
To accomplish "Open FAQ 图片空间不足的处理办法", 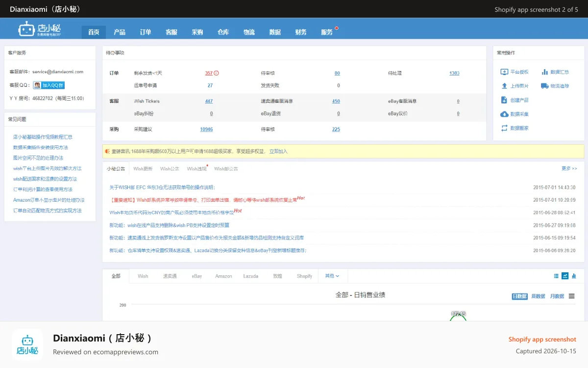I will (38, 158).
